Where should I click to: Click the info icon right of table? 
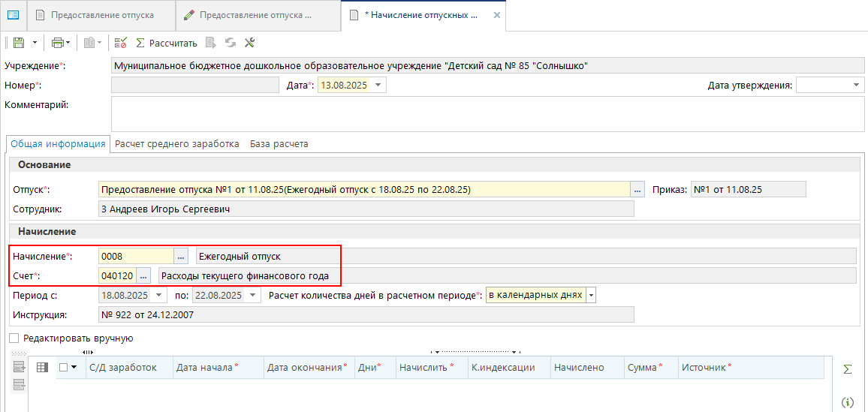tap(848, 402)
